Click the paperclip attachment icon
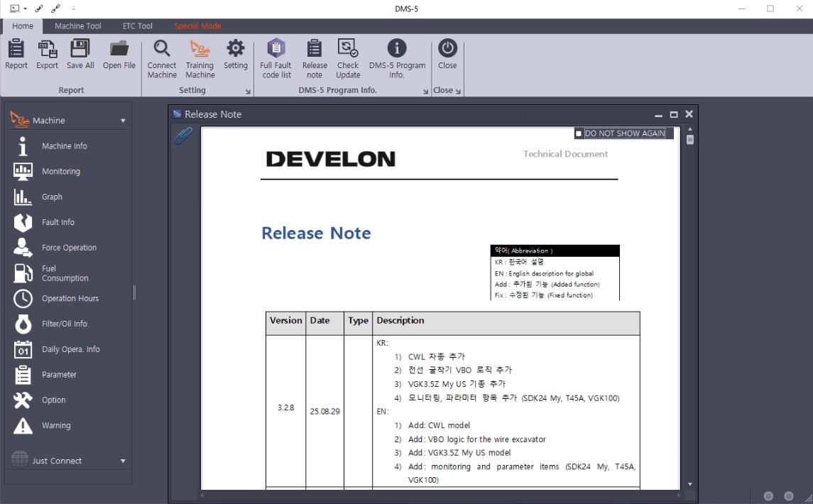This screenshot has width=813, height=504. [x=183, y=136]
